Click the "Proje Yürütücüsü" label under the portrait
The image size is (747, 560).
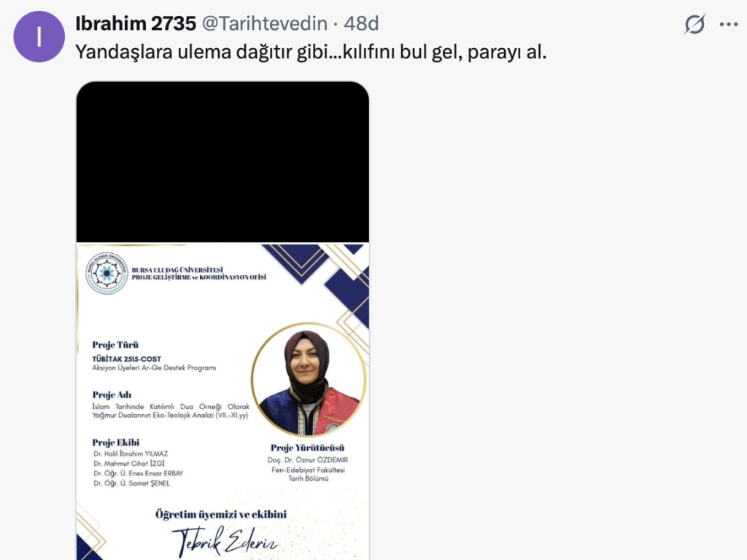307,448
